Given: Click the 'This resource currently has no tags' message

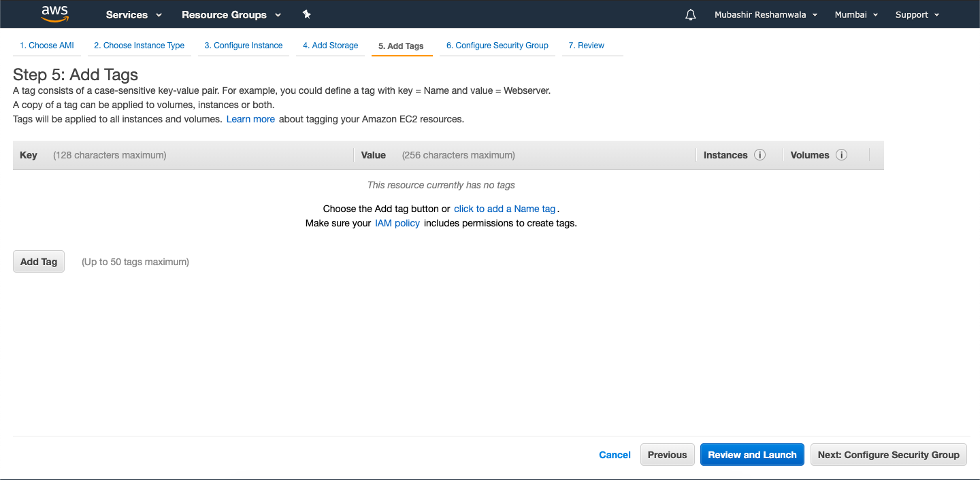Looking at the screenshot, I should click(441, 185).
